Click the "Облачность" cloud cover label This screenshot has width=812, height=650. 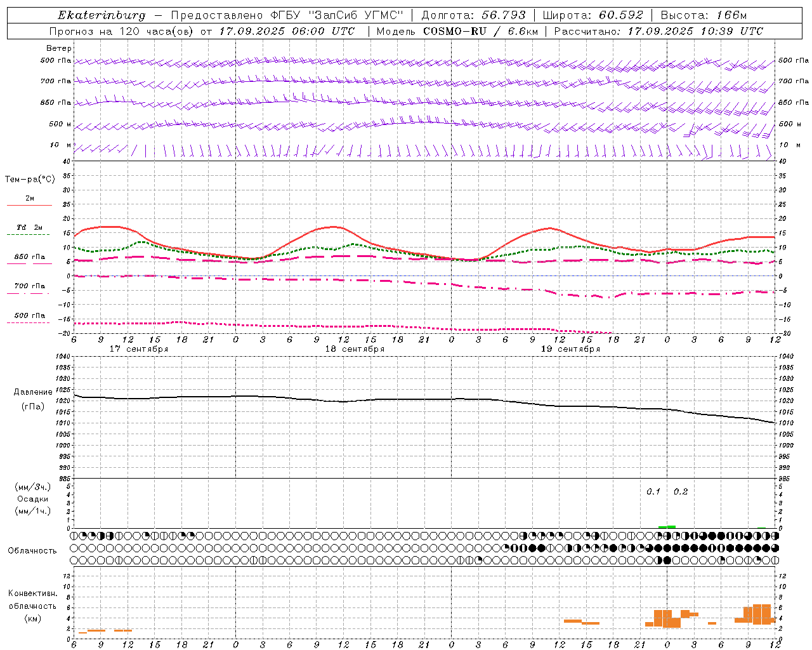(32, 551)
